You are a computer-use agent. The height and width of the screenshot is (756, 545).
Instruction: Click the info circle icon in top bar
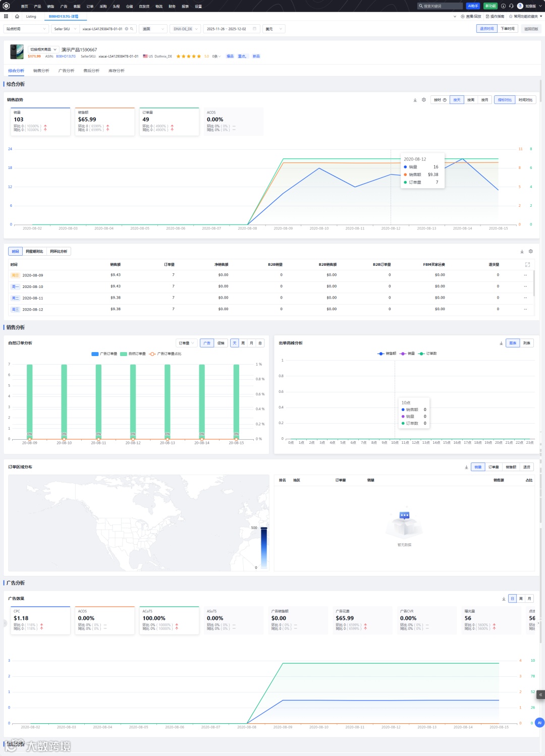(503, 6)
